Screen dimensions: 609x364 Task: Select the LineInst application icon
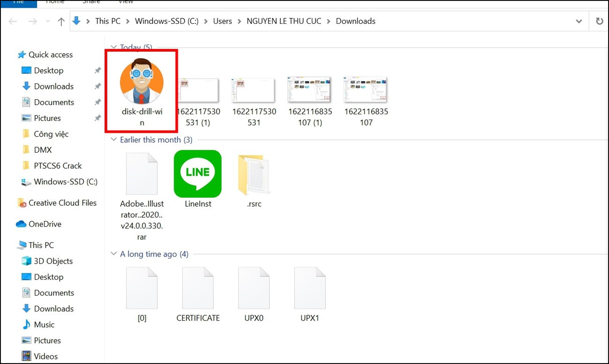pyautogui.click(x=198, y=174)
